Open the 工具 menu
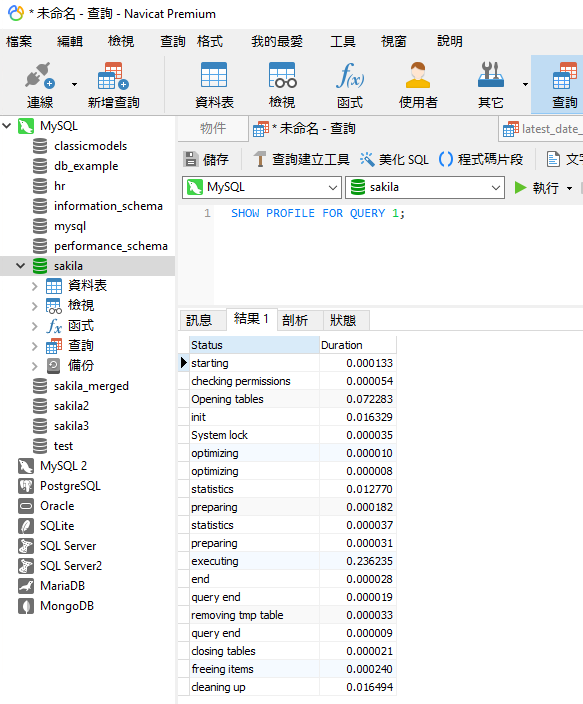Image resolution: width=583 pixels, height=704 pixels. pyautogui.click(x=343, y=41)
